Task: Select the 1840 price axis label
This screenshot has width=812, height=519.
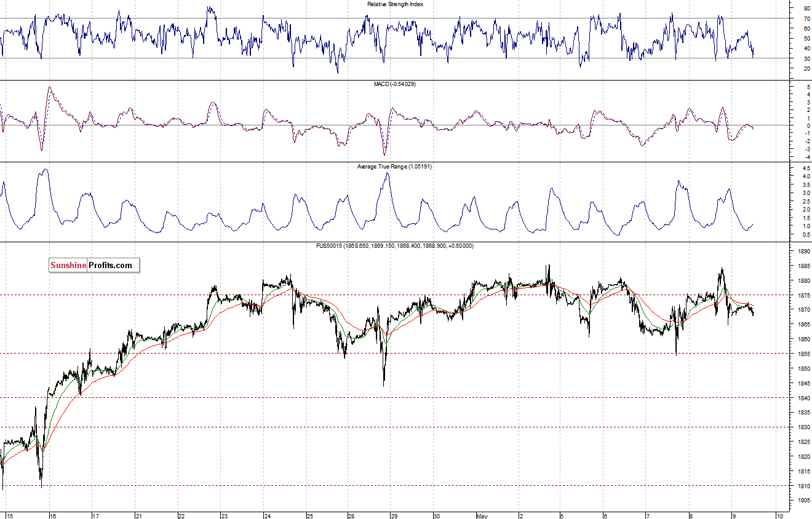Action: point(803,398)
